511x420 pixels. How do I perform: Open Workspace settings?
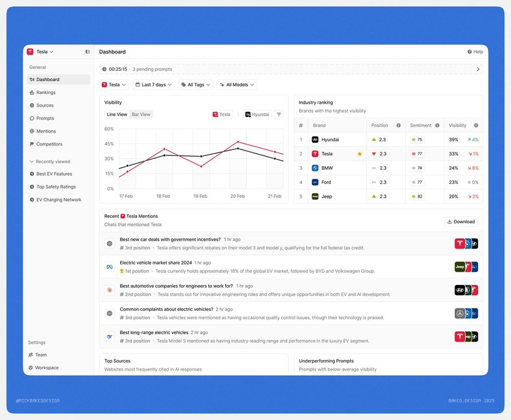tap(43, 368)
